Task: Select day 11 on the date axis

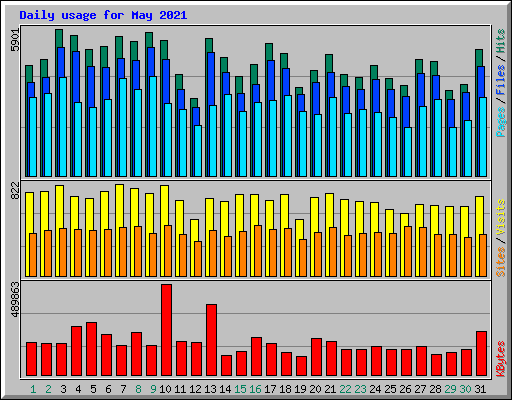Action: click(180, 389)
